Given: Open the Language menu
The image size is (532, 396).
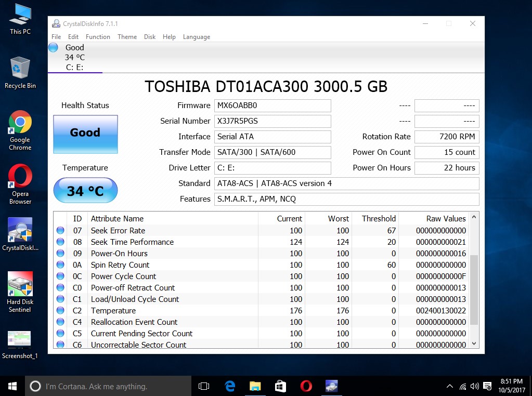Looking at the screenshot, I should [196, 37].
